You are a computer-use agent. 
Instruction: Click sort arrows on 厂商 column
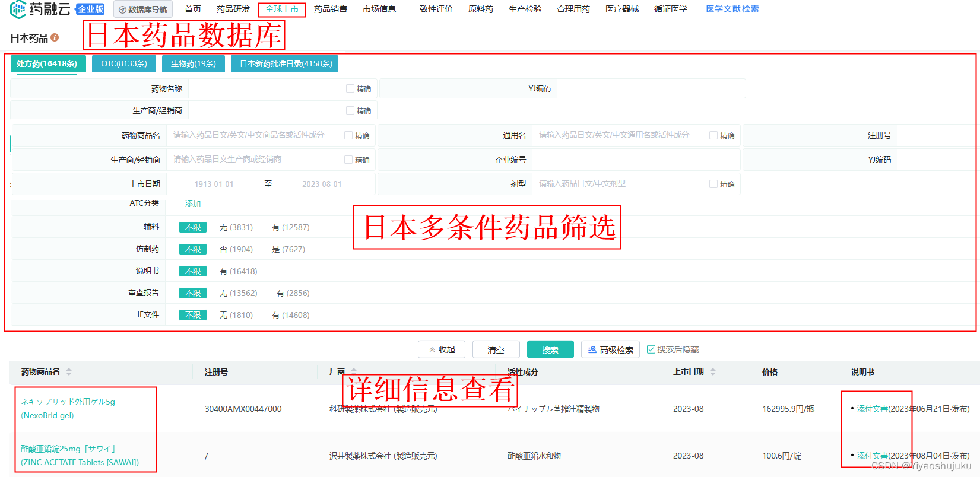[x=354, y=372]
